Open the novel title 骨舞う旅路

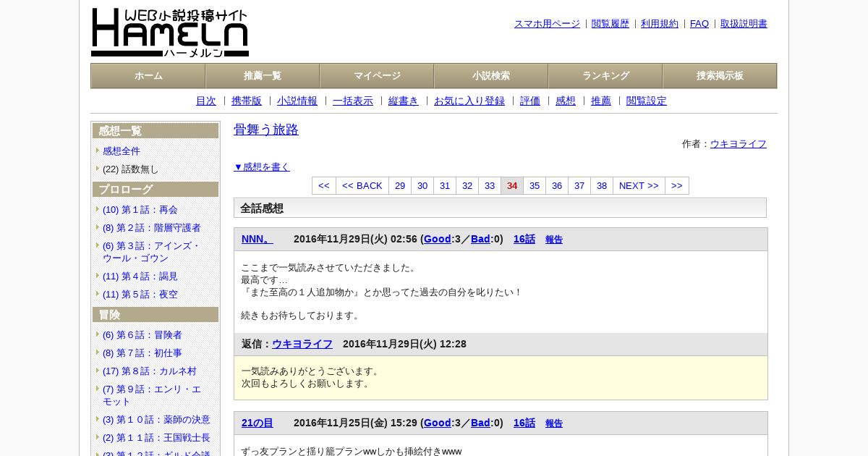[x=266, y=130]
